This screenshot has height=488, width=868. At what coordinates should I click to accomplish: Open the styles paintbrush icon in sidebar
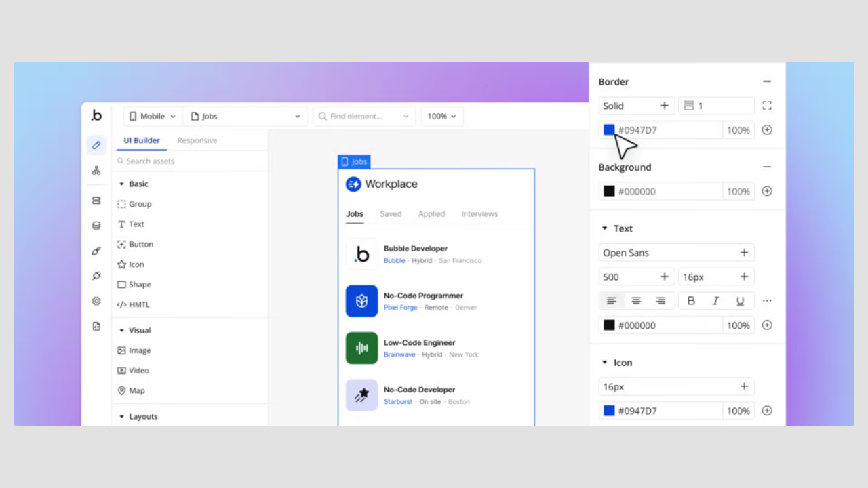(x=96, y=251)
